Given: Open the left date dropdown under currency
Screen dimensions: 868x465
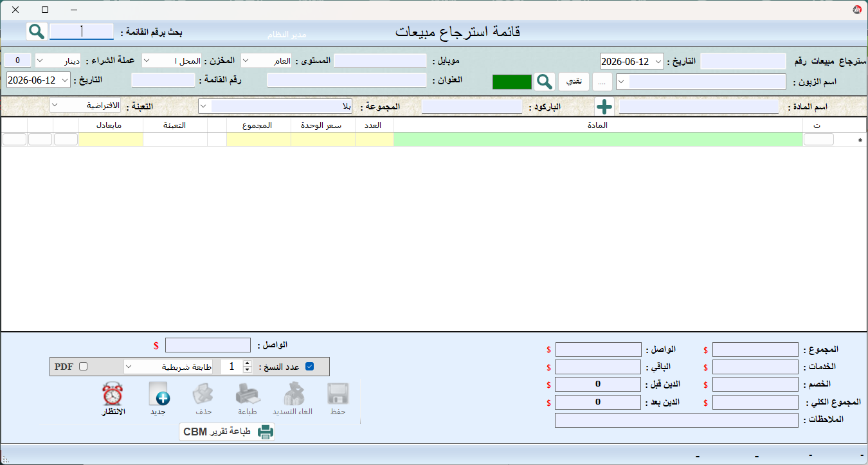Looking at the screenshot, I should (x=65, y=80).
